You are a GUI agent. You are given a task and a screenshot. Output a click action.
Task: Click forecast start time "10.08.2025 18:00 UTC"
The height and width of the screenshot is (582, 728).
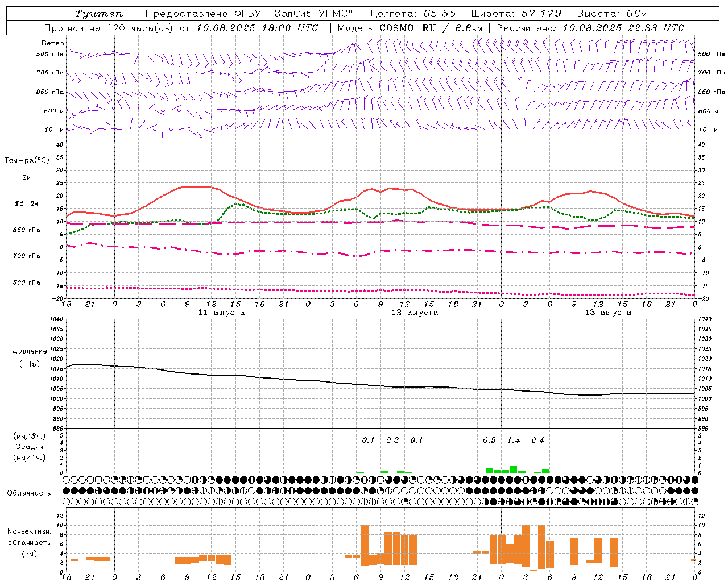coord(257,28)
